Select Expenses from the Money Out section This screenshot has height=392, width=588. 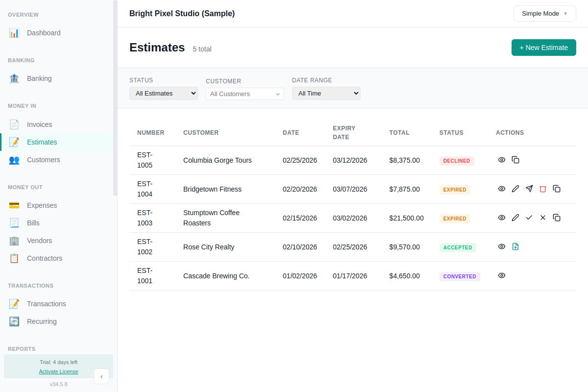pos(42,205)
